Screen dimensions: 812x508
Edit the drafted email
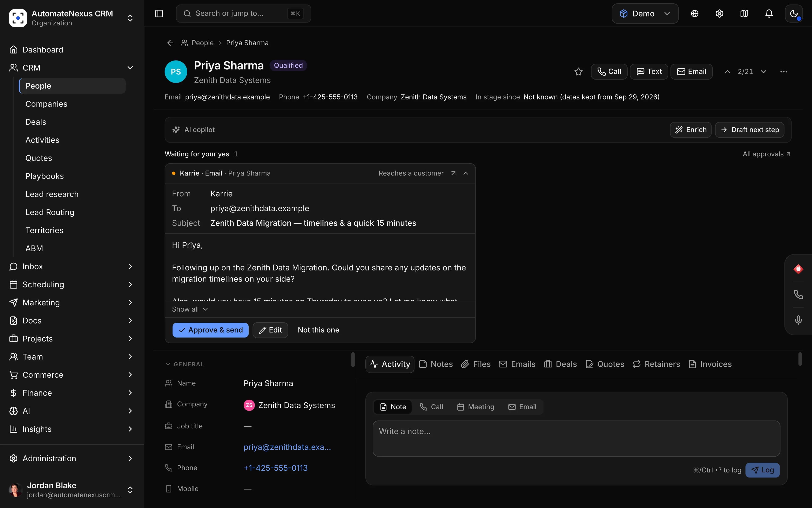click(x=270, y=330)
